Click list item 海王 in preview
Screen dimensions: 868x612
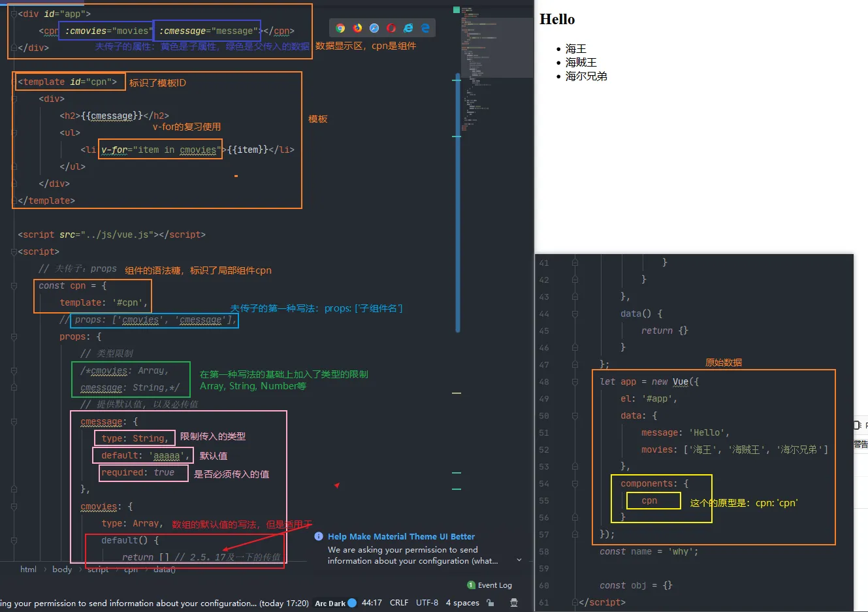click(x=576, y=49)
